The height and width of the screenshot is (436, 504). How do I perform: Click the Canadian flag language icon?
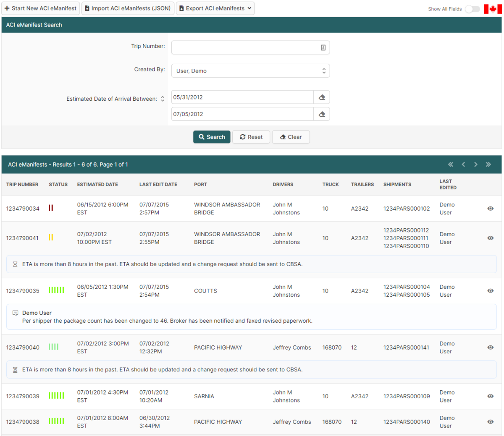click(492, 8)
